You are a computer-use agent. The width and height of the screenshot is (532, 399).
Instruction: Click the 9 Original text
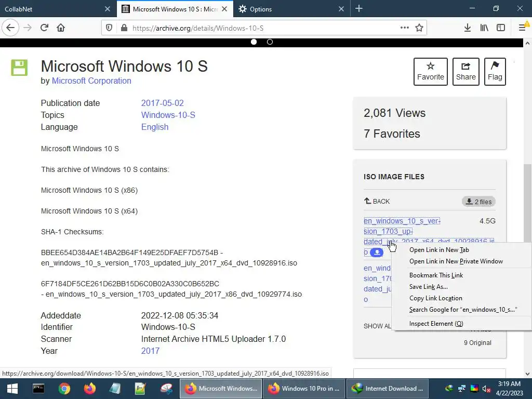(477, 343)
